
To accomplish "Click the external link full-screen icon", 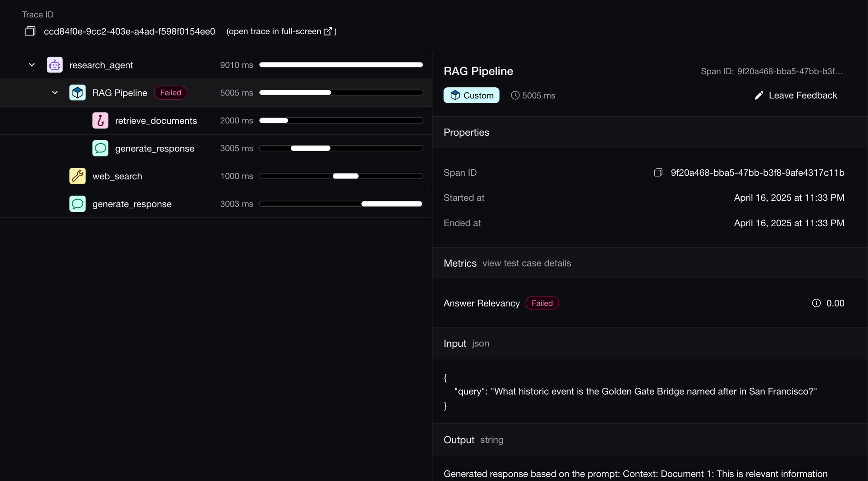I will point(328,31).
